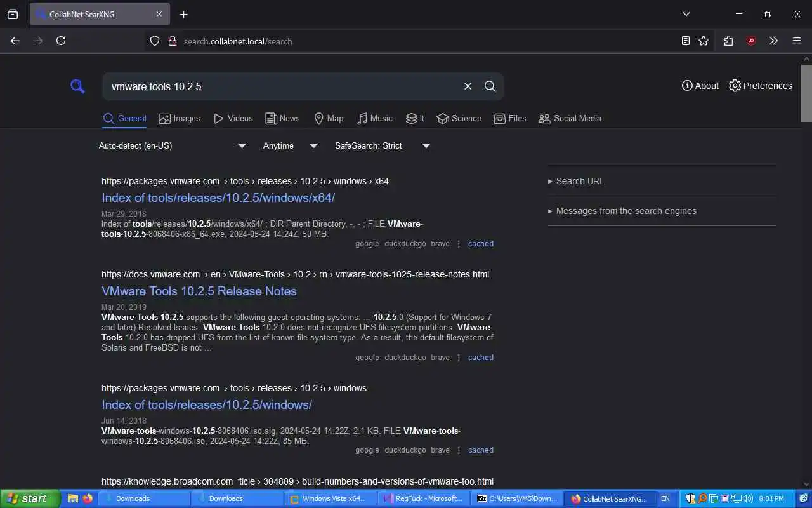Screen dimensions: 812x508
Task: Switch to the Science tab
Action: coord(459,119)
